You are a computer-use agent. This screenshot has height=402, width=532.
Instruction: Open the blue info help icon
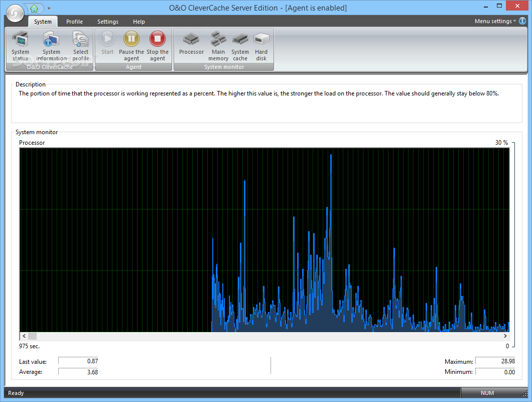[x=522, y=21]
